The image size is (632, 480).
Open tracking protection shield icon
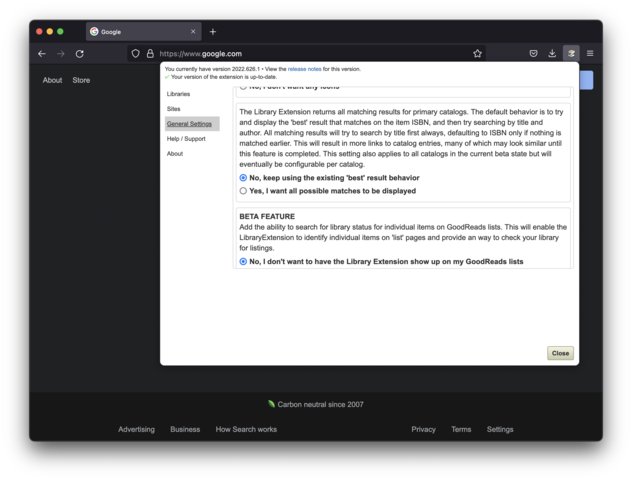coord(136,54)
